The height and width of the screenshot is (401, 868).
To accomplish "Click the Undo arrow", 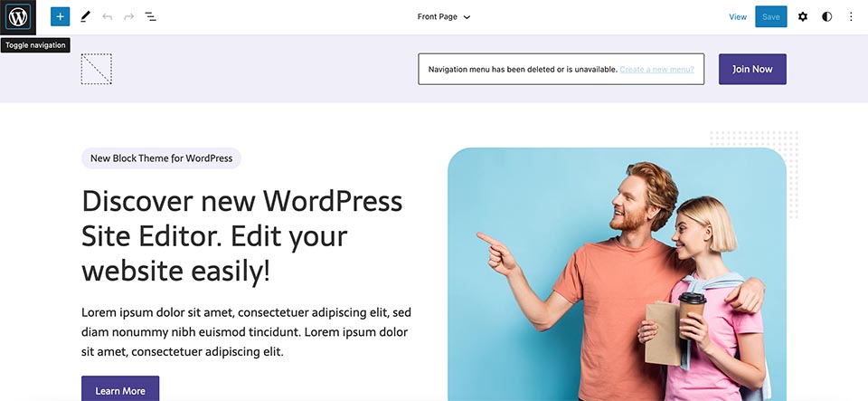I will [x=108, y=17].
